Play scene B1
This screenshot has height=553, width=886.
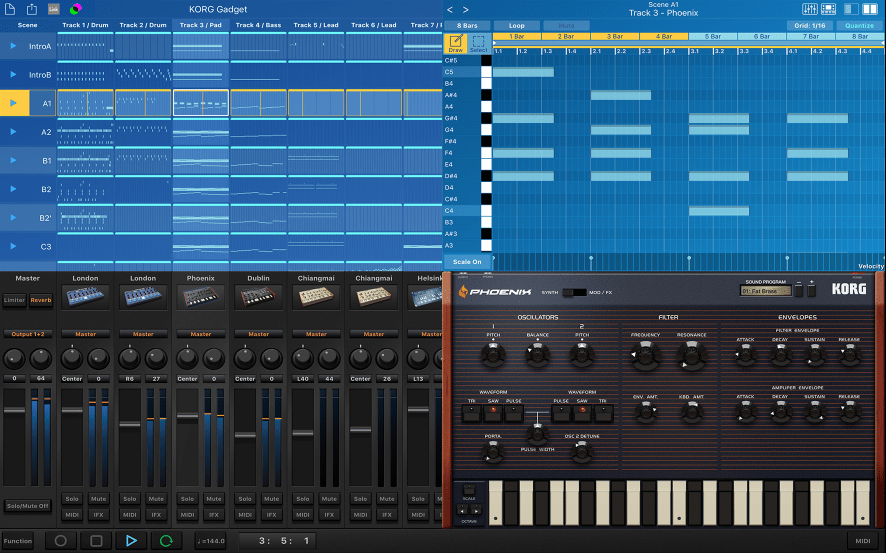[x=13, y=160]
